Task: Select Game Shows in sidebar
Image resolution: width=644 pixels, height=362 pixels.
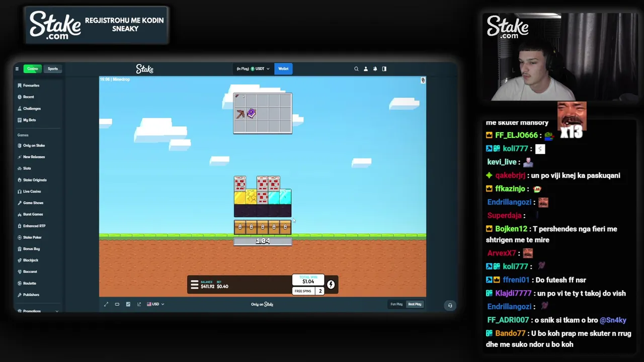Action: coord(33,203)
